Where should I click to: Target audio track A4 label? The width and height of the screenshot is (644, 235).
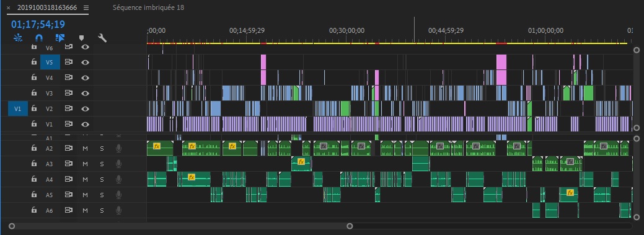50,180
